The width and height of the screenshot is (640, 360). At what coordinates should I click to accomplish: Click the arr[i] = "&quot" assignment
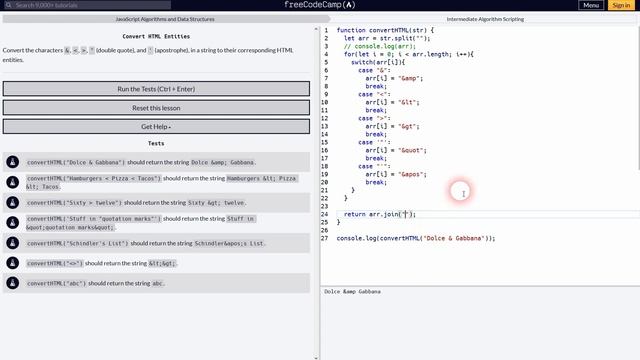tap(396, 150)
